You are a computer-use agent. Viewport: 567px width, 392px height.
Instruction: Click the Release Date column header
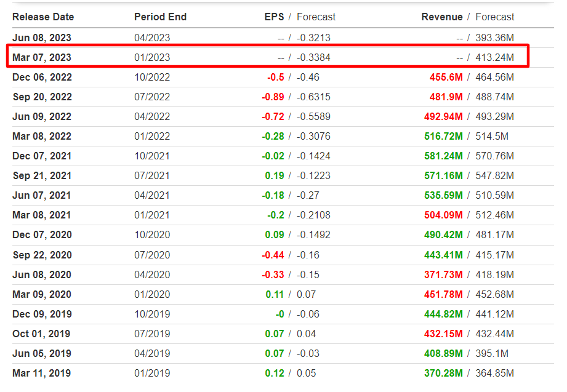click(43, 17)
